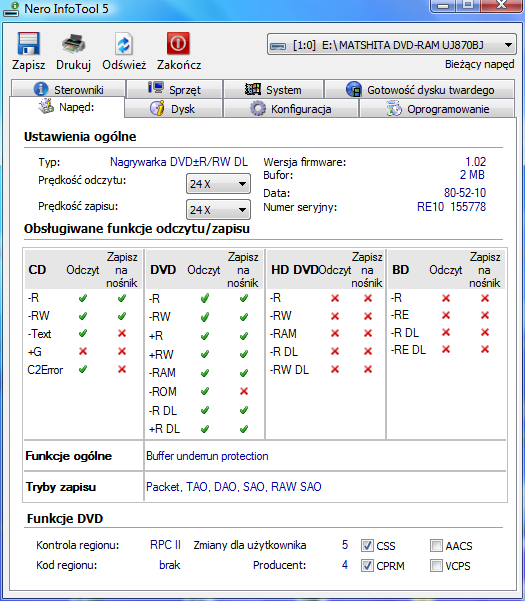Switch to the Oprogramowanie tab
This screenshot has width=525, height=601.
(x=437, y=109)
